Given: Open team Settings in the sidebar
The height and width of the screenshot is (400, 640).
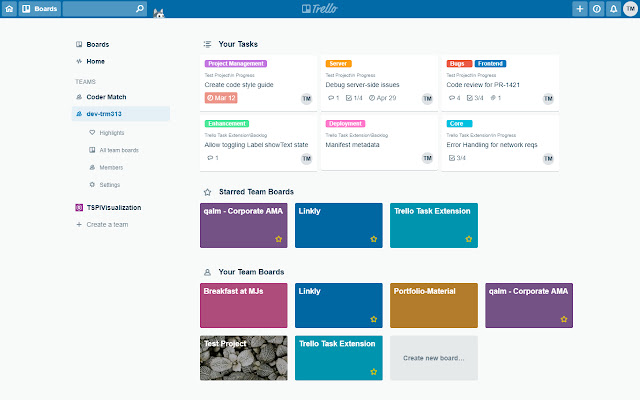Looking at the screenshot, I should (110, 185).
